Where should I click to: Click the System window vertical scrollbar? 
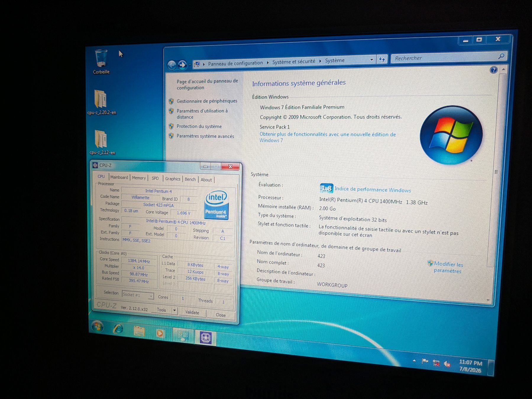tap(496, 171)
